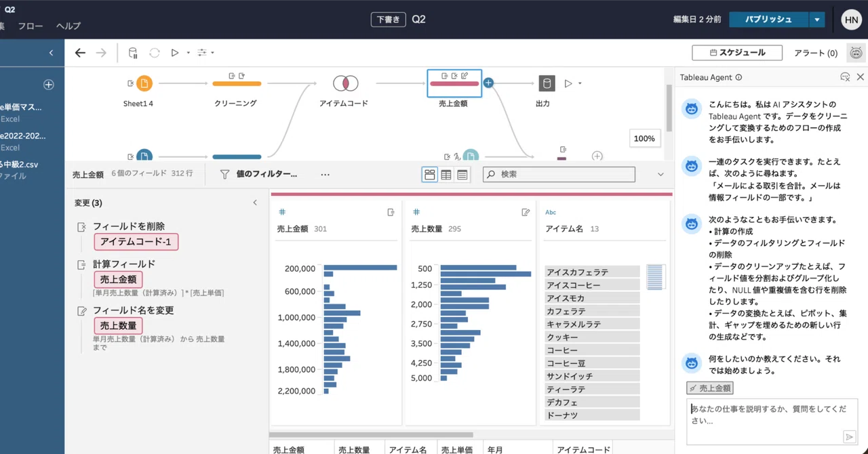Close the Tableau Agent panel

click(x=860, y=77)
